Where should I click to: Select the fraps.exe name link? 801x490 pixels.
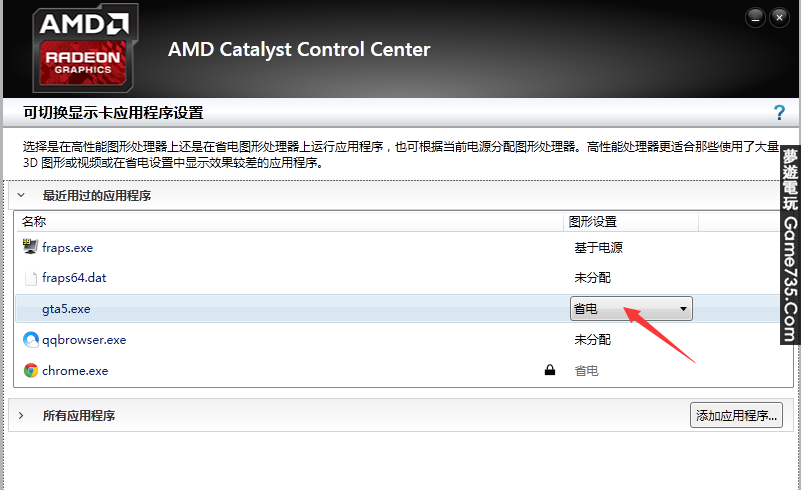pyautogui.click(x=67, y=248)
